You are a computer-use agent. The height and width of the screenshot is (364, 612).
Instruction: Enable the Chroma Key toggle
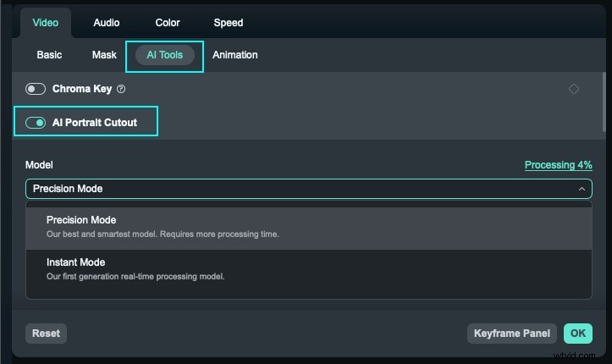(x=36, y=89)
